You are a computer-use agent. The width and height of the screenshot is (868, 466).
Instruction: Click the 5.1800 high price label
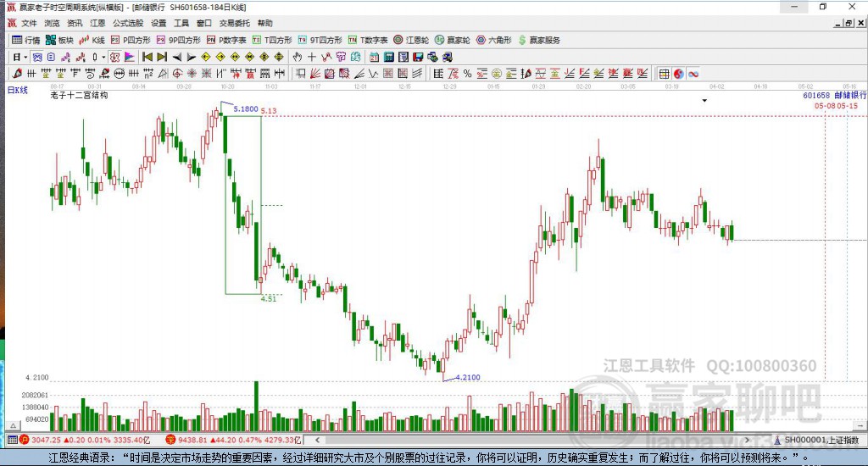click(246, 109)
